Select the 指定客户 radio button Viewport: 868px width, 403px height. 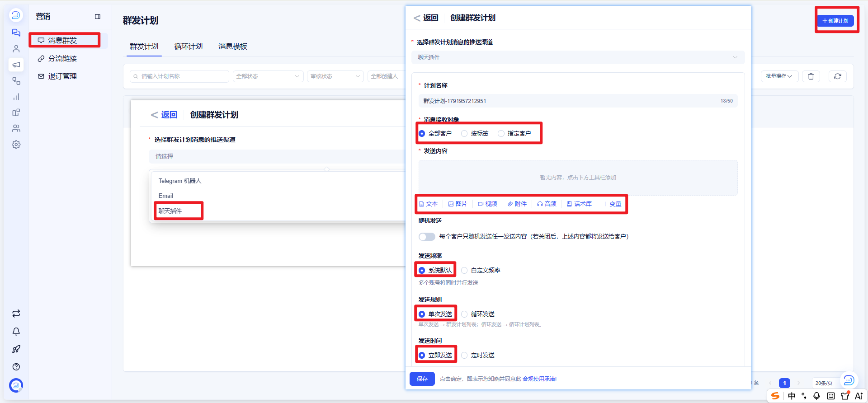(501, 134)
